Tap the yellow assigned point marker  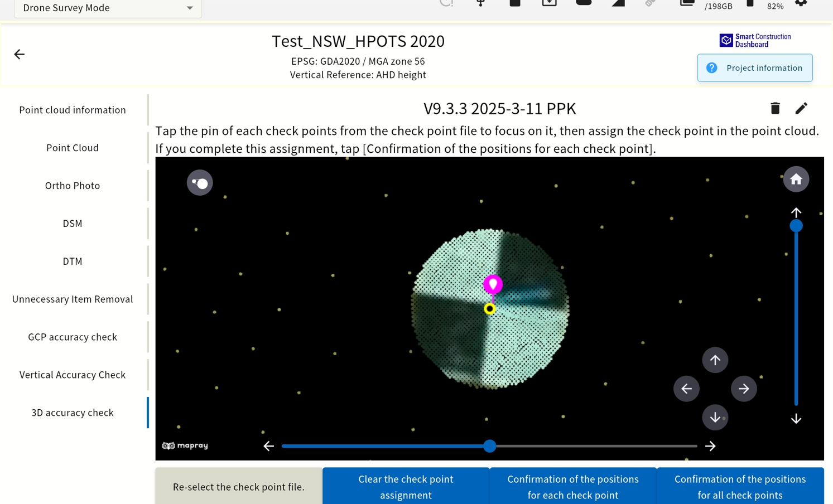(490, 308)
